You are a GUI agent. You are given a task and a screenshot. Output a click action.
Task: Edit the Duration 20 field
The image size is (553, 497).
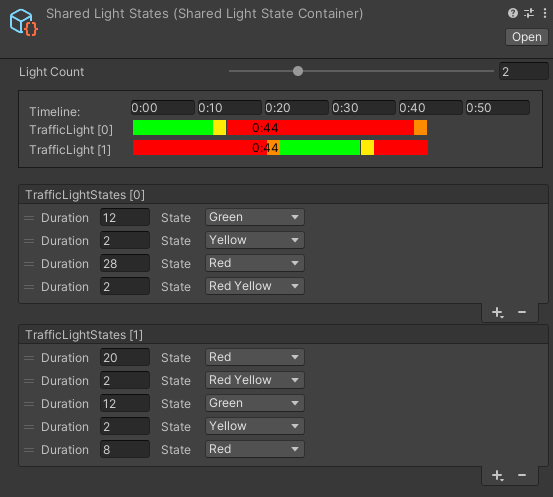pos(125,357)
